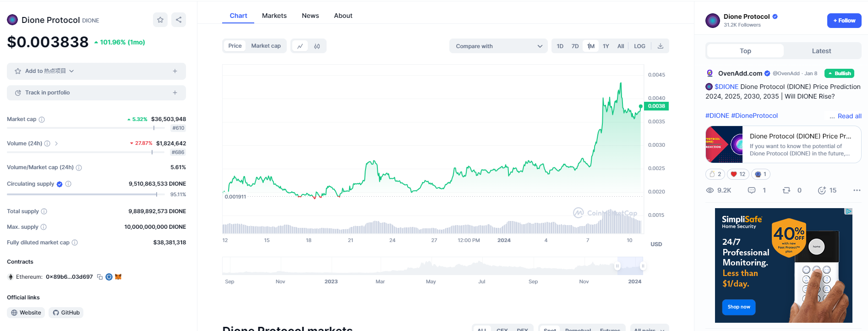Select line chart view icon
The width and height of the screenshot is (868, 331).
click(x=300, y=46)
